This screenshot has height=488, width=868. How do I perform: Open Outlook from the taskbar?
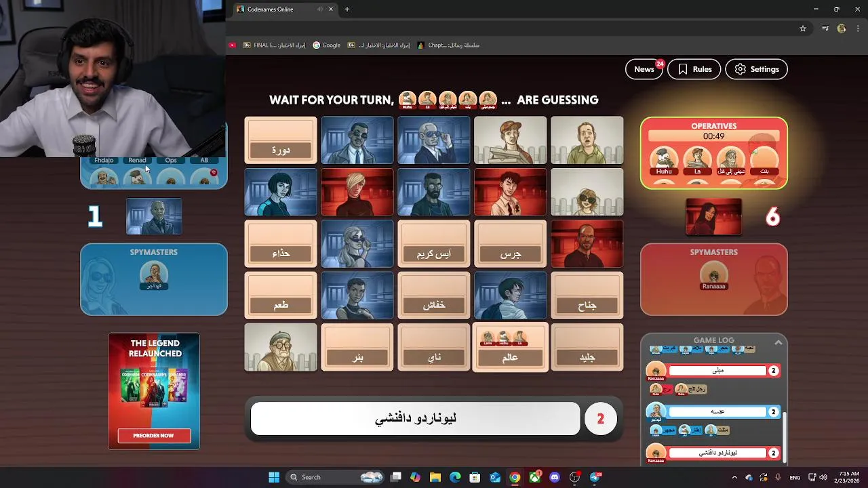click(495, 477)
